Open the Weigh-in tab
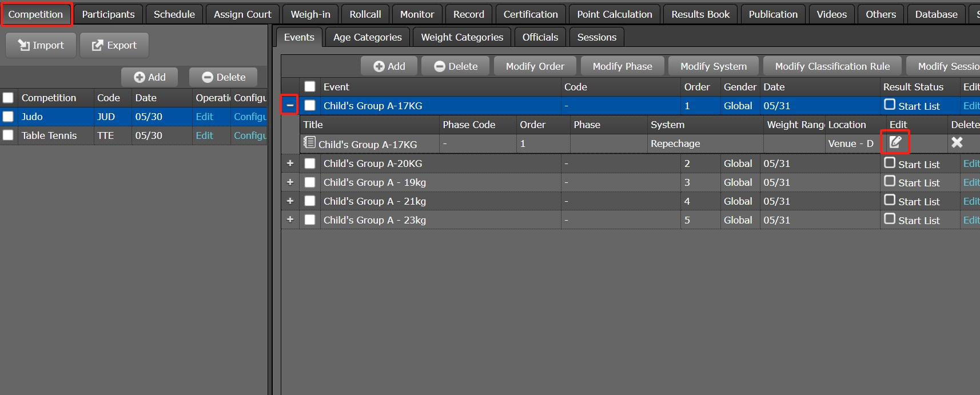Image resolution: width=980 pixels, height=395 pixels. coord(310,14)
